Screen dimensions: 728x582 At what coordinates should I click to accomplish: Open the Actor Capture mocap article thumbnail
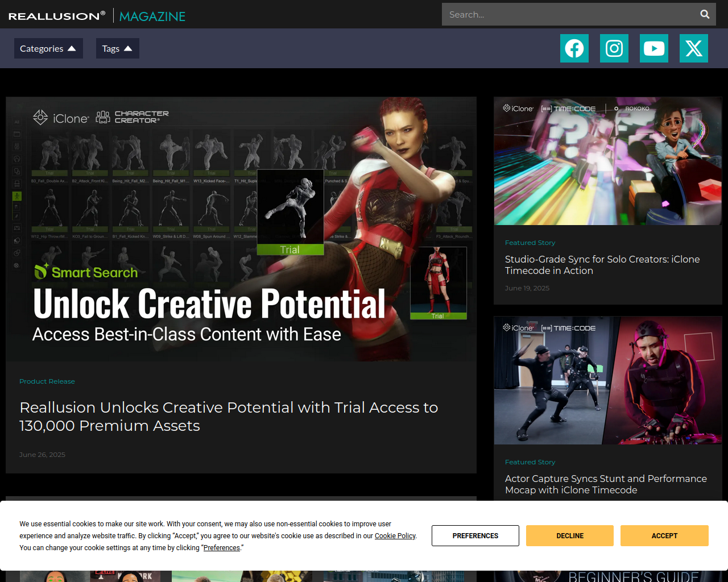[x=608, y=380]
